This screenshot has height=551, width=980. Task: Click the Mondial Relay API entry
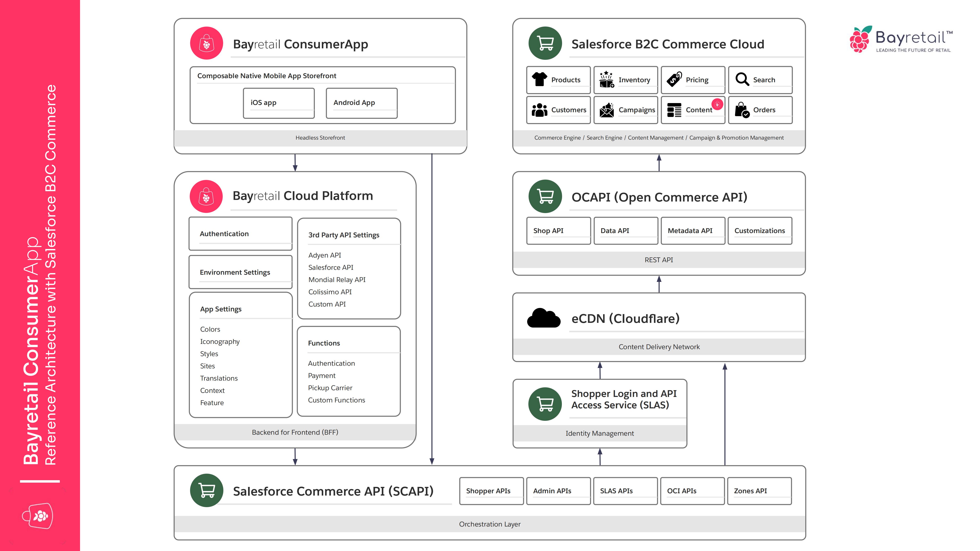(x=337, y=280)
